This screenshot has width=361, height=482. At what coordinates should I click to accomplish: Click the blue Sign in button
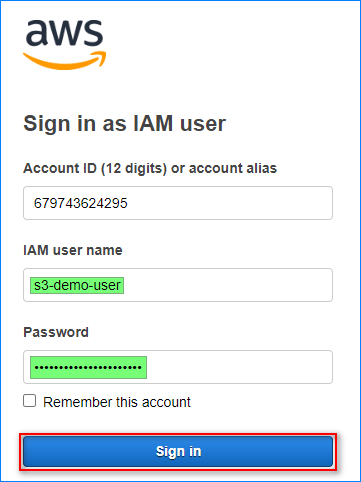click(x=178, y=451)
